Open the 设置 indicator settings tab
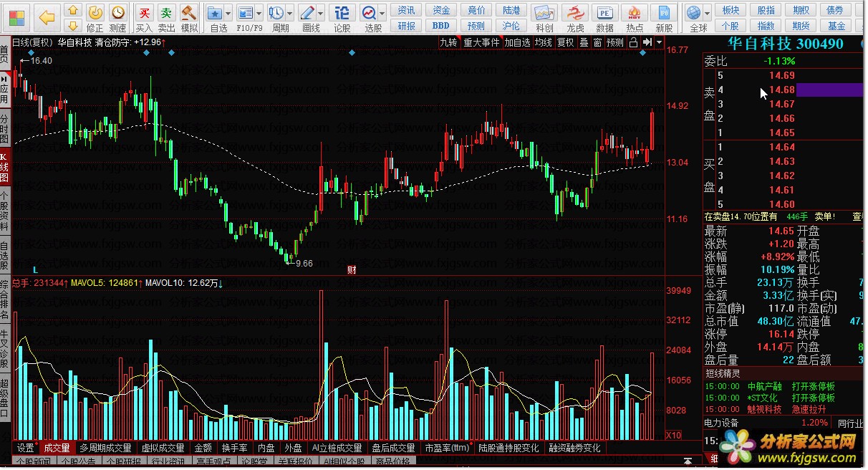Viewport: 868px width, 470px height. tap(26, 448)
